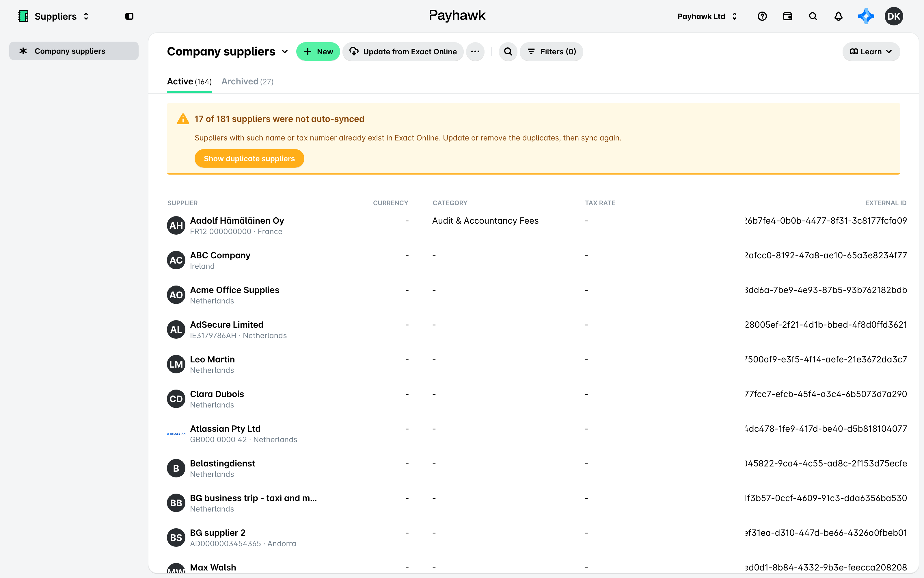Click the warning triangle icon in banner
The width and height of the screenshot is (924, 578).
[x=183, y=119]
